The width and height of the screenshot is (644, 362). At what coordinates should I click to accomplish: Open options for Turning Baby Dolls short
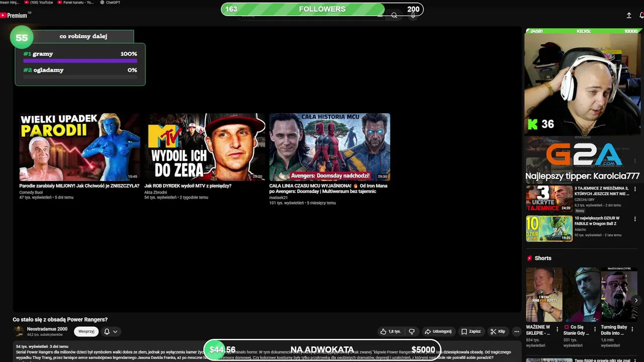[x=632, y=330]
